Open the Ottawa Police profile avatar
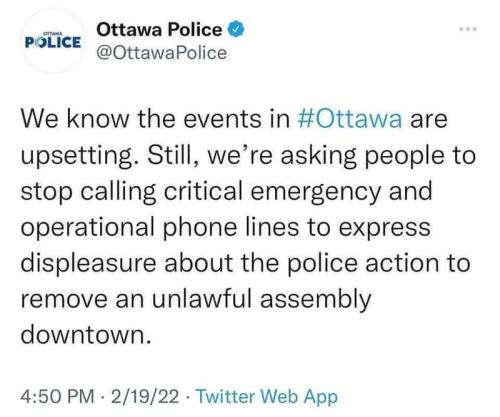The height and width of the screenshot is (417, 500). 53,41
